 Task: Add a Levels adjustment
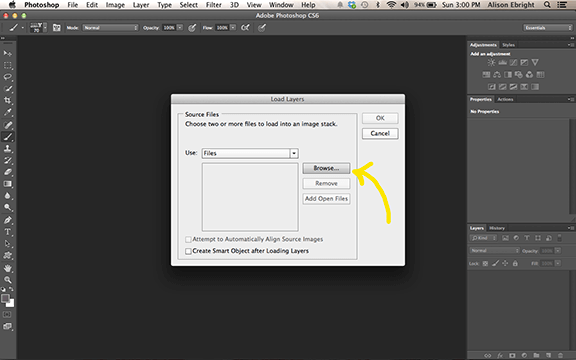click(x=502, y=62)
